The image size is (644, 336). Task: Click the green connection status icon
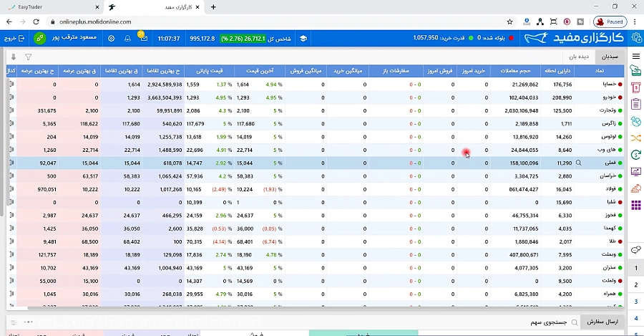tap(40, 38)
